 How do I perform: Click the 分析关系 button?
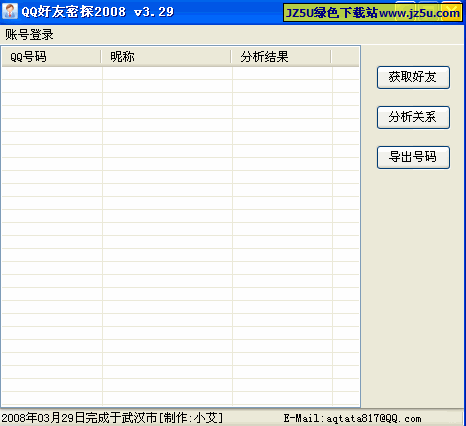(x=413, y=117)
